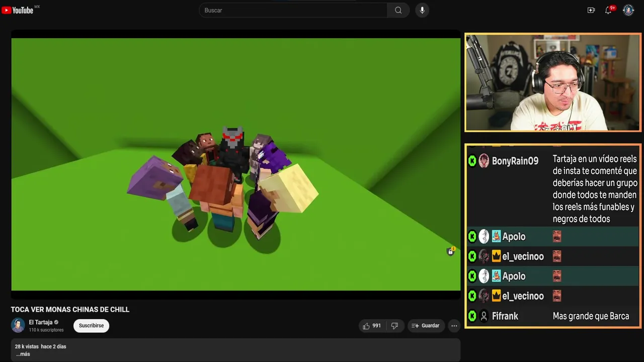Start voice search with microphone icon
This screenshot has height=362, width=644.
coord(422,10)
